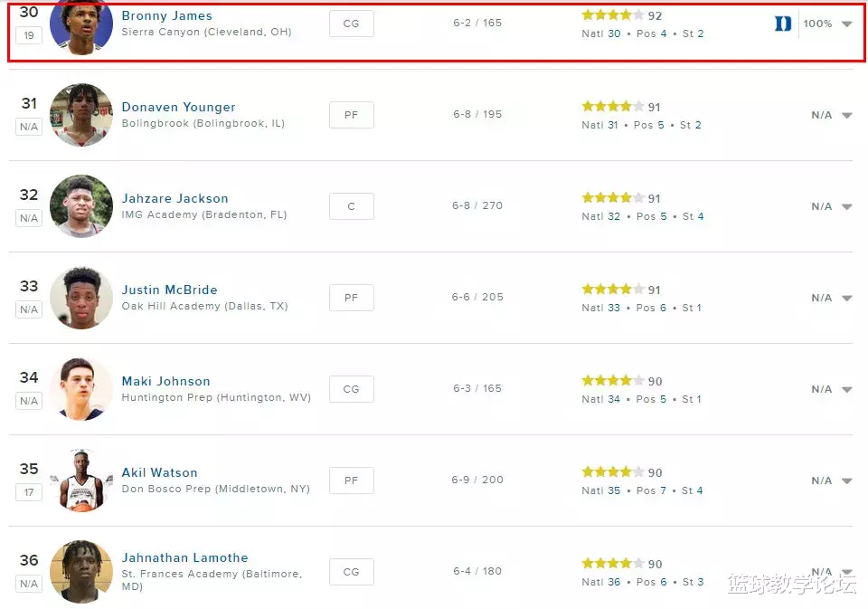Click the C position badge for Jahzare Jackson
The height and width of the screenshot is (609, 868).
[351, 206]
